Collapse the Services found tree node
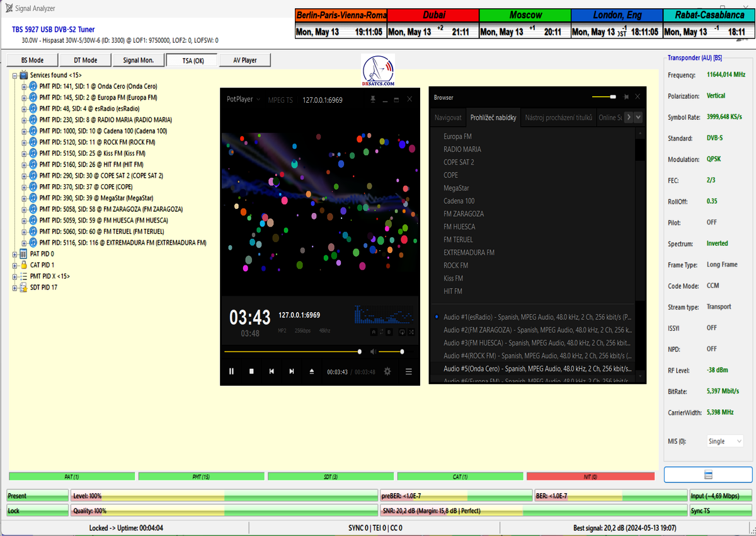756x536 pixels. 15,75
